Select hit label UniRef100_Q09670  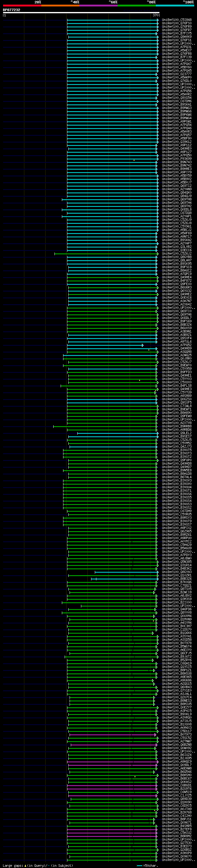(177, 856)
